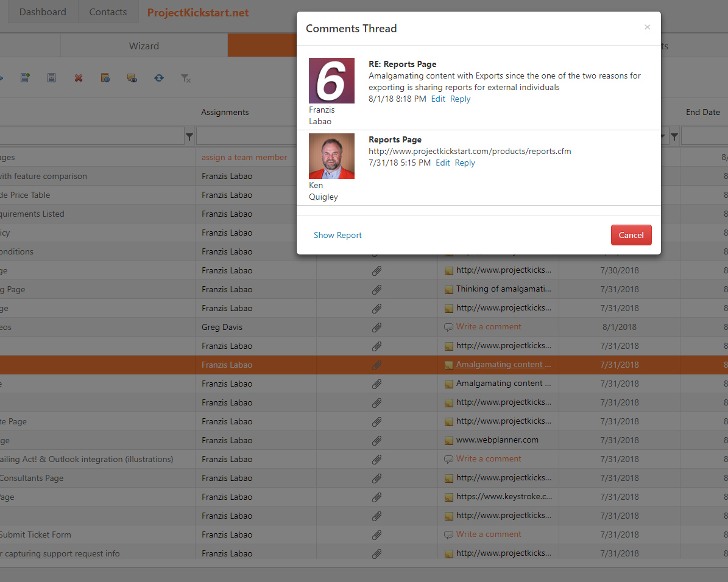Click the Cancel button
This screenshot has height=582, width=728.
click(x=631, y=235)
